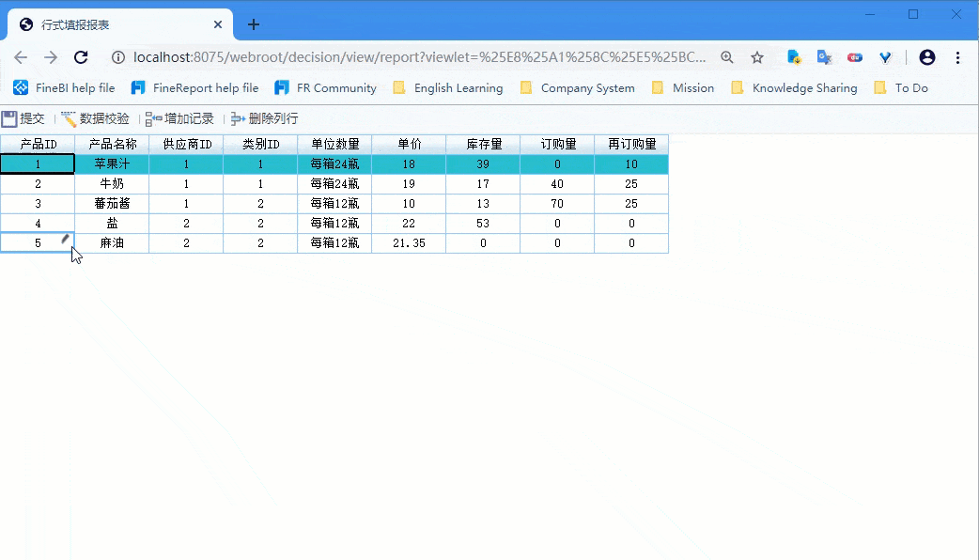Select the 苹果汁 product name cell
Screen dimensions: 979x560
pyautogui.click(x=112, y=163)
